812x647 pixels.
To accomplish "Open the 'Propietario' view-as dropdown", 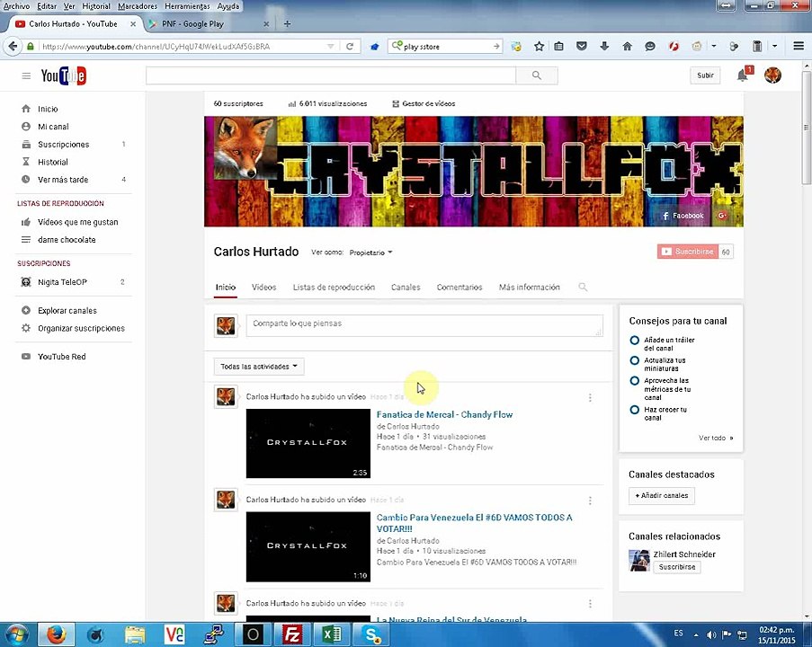I will 370,253.
